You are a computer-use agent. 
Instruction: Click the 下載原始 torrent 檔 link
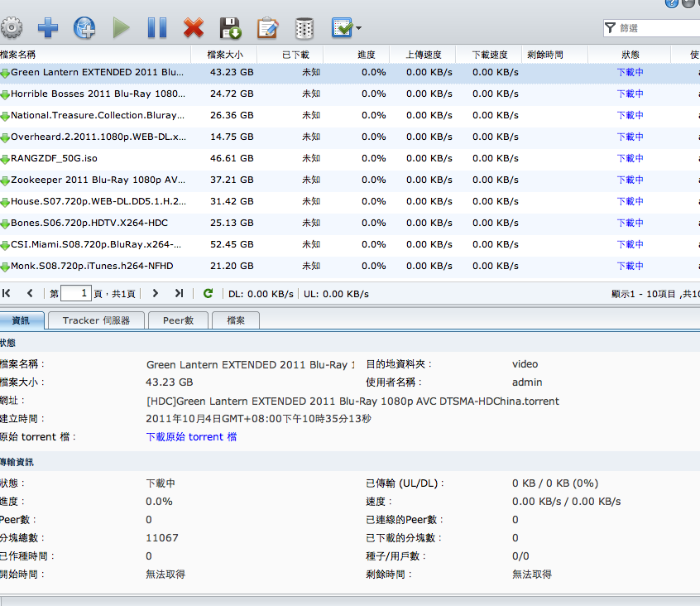(x=191, y=436)
